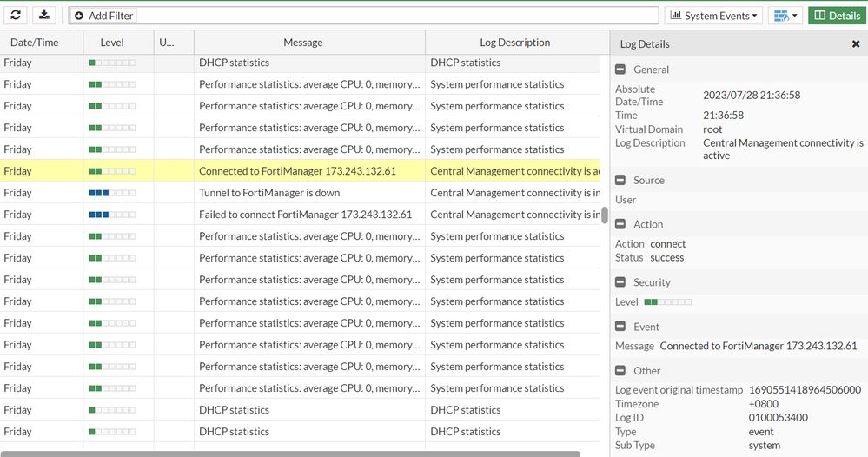This screenshot has height=457, width=868.
Task: Click the plus icon in Add Filter
Action: tap(79, 16)
